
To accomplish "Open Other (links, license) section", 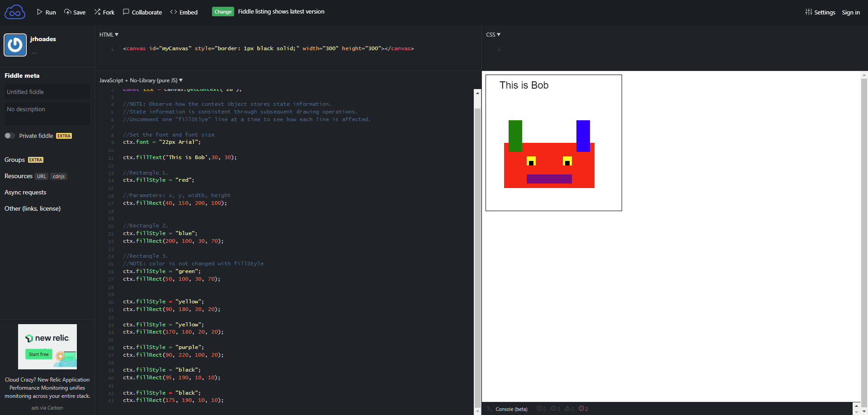I will pyautogui.click(x=33, y=208).
